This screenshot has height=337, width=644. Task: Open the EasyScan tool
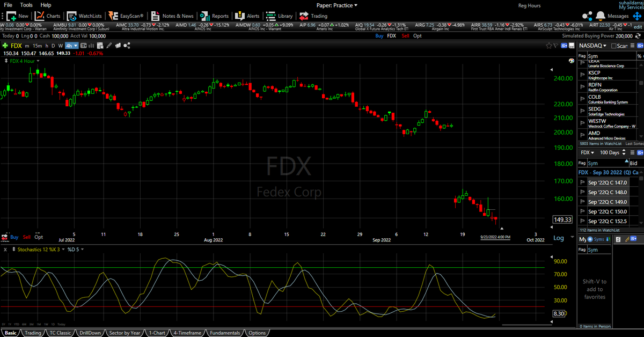(126, 16)
